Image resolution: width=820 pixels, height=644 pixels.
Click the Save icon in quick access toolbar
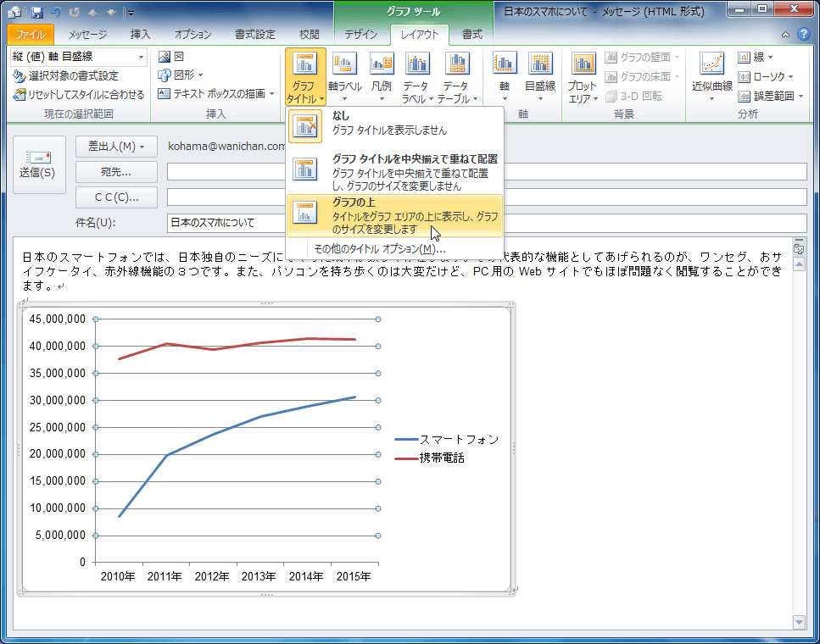[x=37, y=12]
